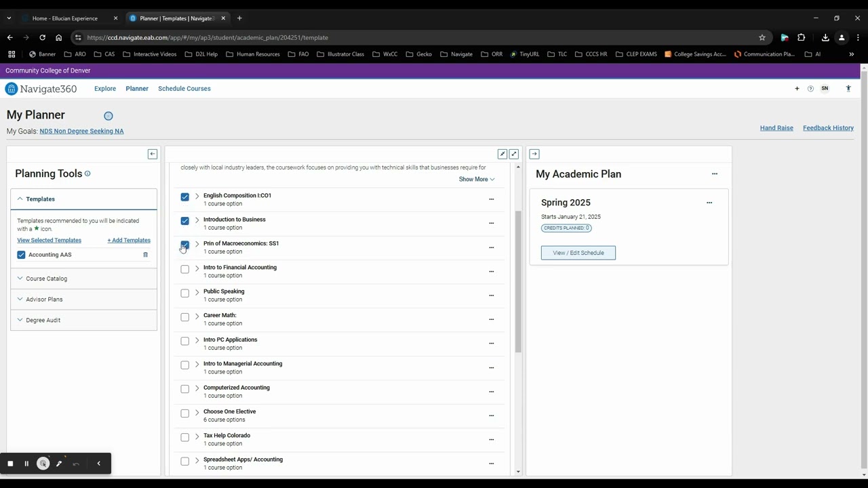Delete the Accounting AAS template with trash icon
This screenshot has width=868, height=488.
pos(145,255)
